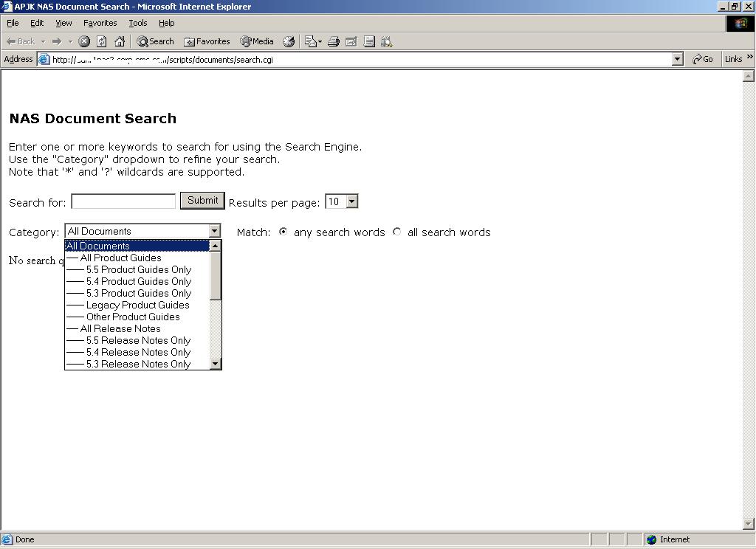Choose 'All Documents' in the category list
756x549 pixels.
137,246
